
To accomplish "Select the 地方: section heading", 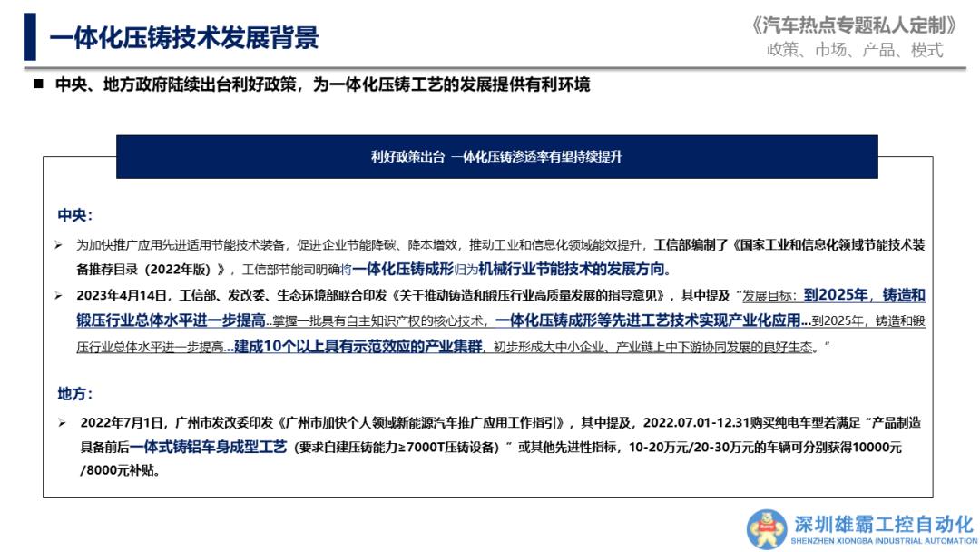I will tap(74, 394).
